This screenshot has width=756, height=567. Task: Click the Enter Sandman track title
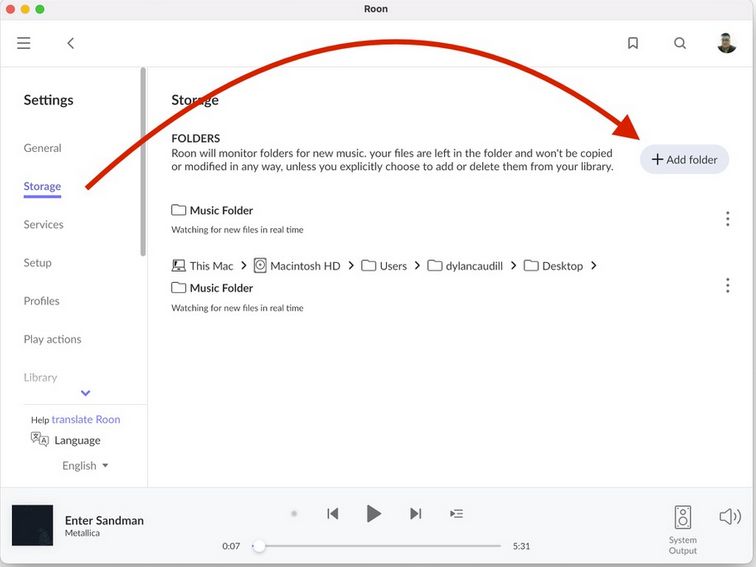[104, 520]
